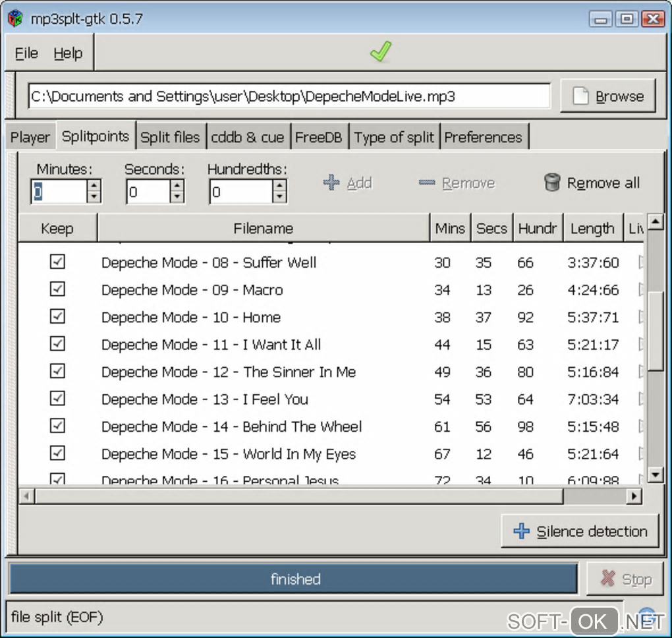Uncheck Keep for 16 - Personal Jesus

(57, 478)
